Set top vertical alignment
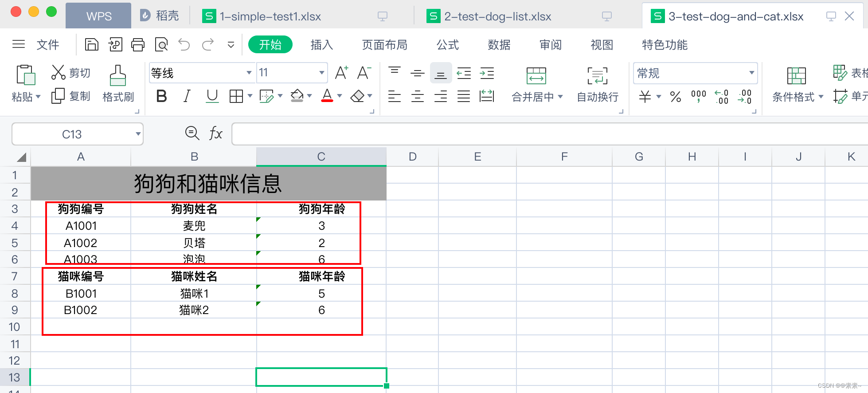Screen dimensions: 868x393 pyautogui.click(x=394, y=73)
